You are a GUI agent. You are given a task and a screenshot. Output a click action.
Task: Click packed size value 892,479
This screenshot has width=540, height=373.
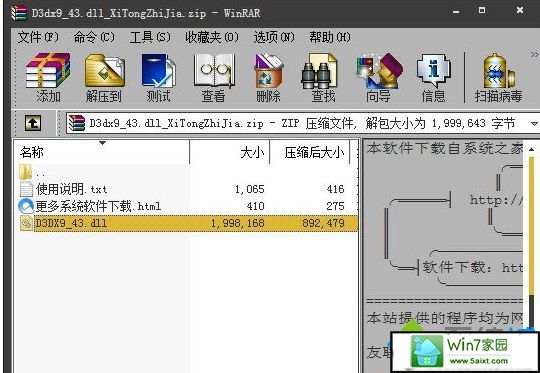pos(323,223)
